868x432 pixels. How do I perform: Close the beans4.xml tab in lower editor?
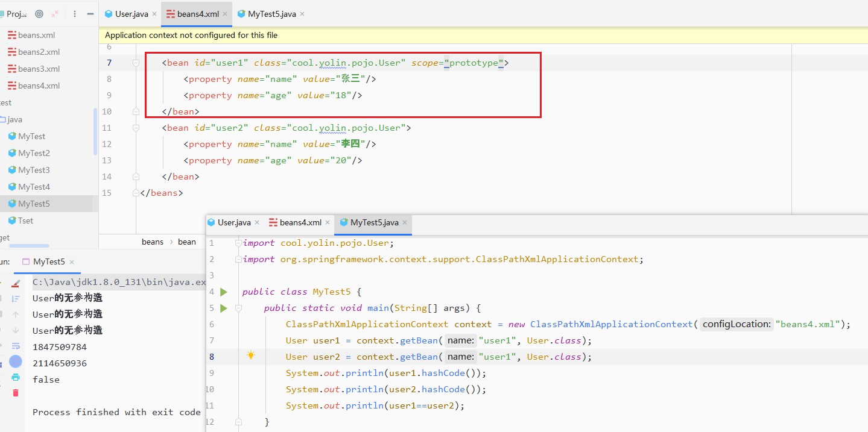click(328, 222)
